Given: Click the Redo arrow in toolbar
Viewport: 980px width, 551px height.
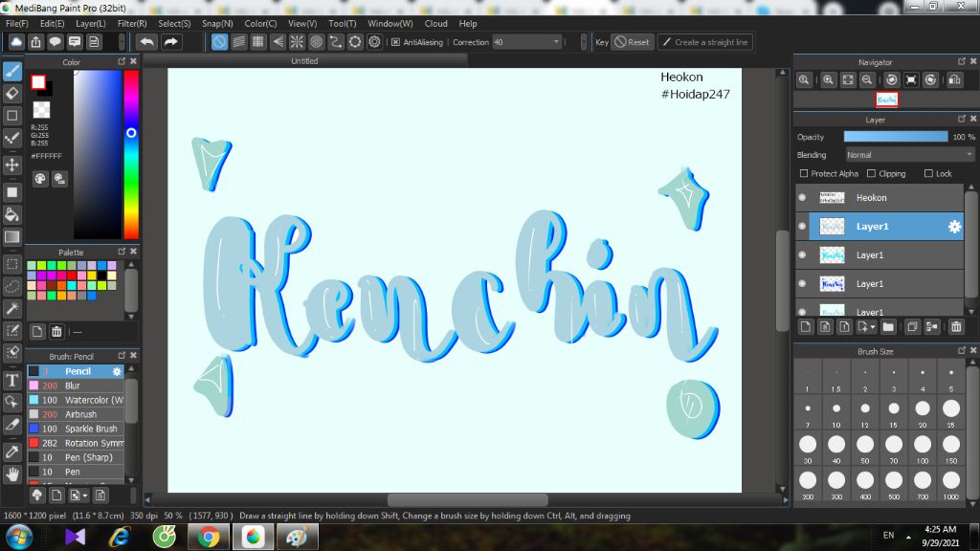Looking at the screenshot, I should pyautogui.click(x=170, y=42).
